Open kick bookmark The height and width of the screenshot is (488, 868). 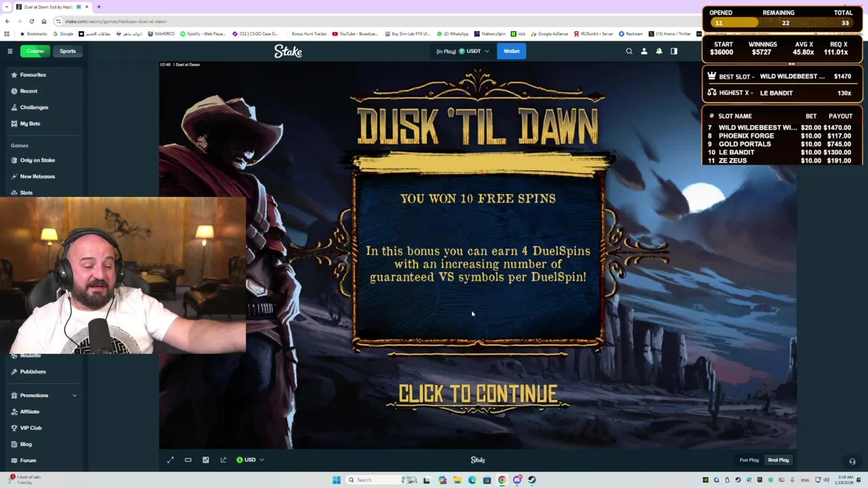coord(519,33)
